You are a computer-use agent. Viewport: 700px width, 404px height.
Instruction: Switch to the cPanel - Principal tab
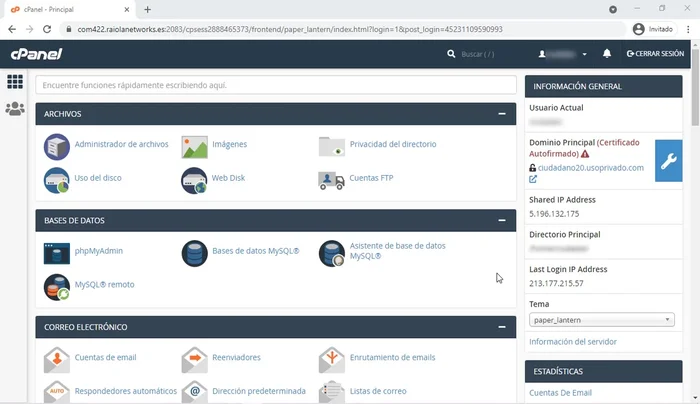[x=70, y=9]
